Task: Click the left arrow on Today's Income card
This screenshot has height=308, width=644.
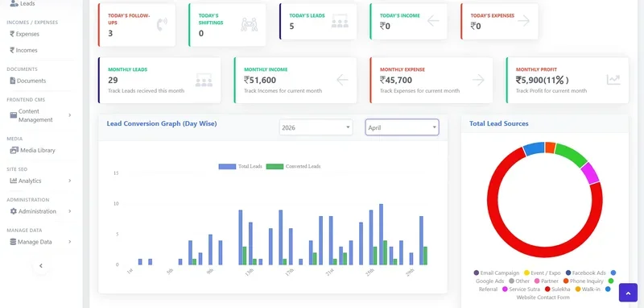Action: 433,21
